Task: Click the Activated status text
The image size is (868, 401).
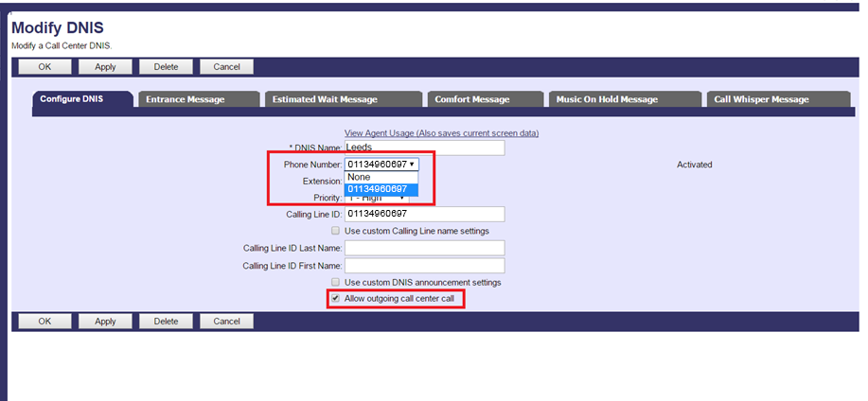Action: [x=694, y=165]
